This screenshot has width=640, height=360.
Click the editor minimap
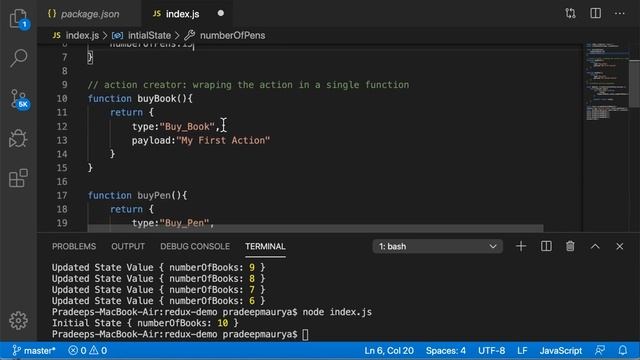[x=606, y=82]
